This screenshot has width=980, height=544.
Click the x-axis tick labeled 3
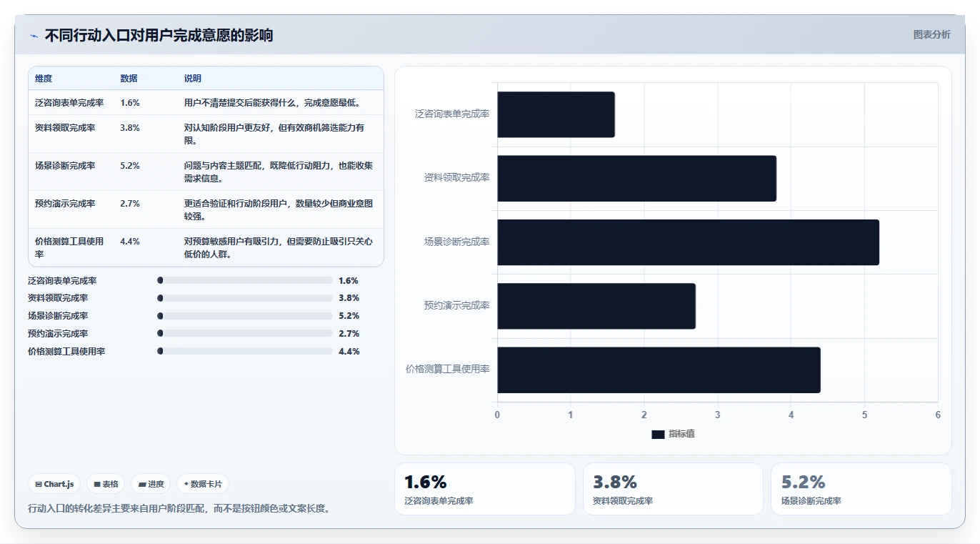coord(718,415)
